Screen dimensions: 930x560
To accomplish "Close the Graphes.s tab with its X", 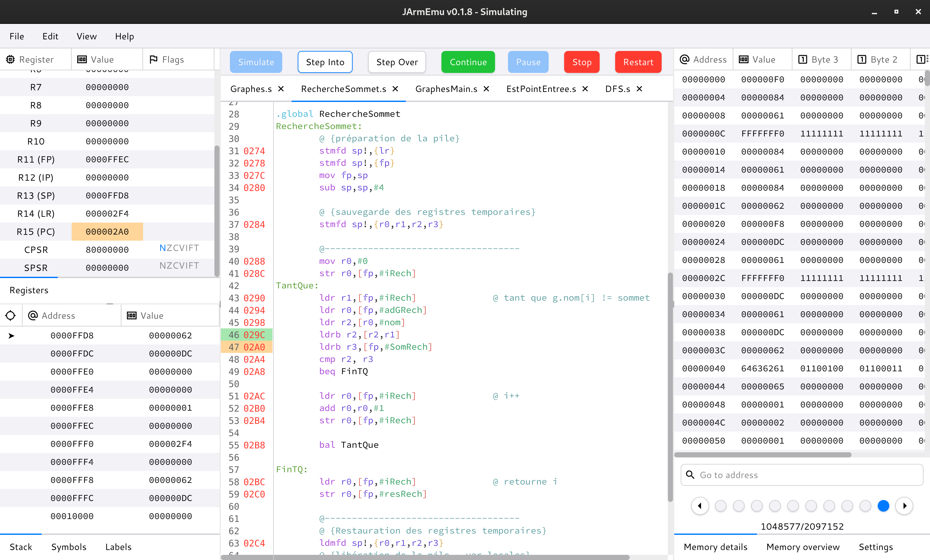I will (x=281, y=89).
